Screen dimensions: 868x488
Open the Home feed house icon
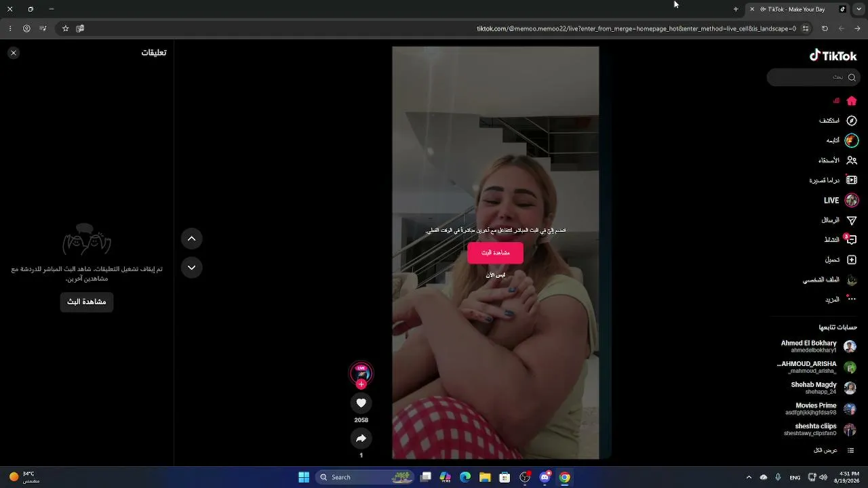(852, 101)
